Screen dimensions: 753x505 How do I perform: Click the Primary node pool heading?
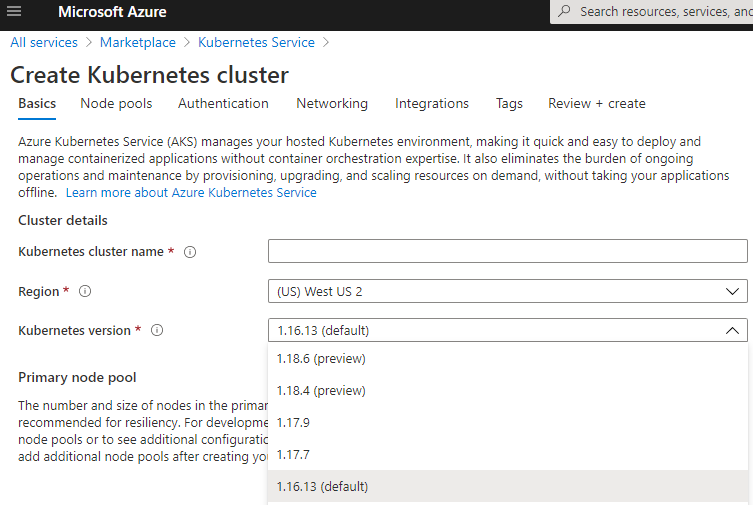click(77, 377)
